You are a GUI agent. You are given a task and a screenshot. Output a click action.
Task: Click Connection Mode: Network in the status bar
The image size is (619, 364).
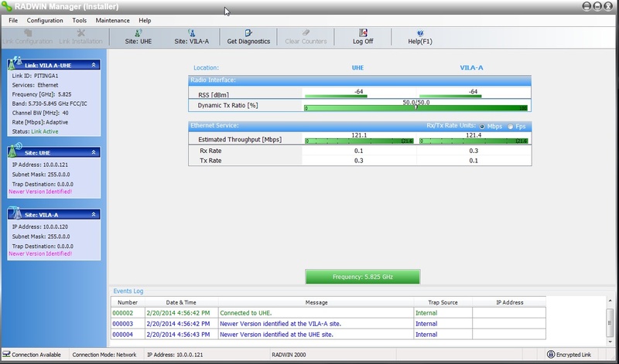104,355
